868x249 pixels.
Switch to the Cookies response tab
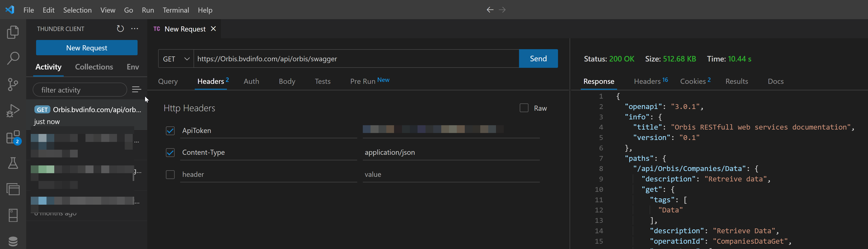click(x=693, y=81)
